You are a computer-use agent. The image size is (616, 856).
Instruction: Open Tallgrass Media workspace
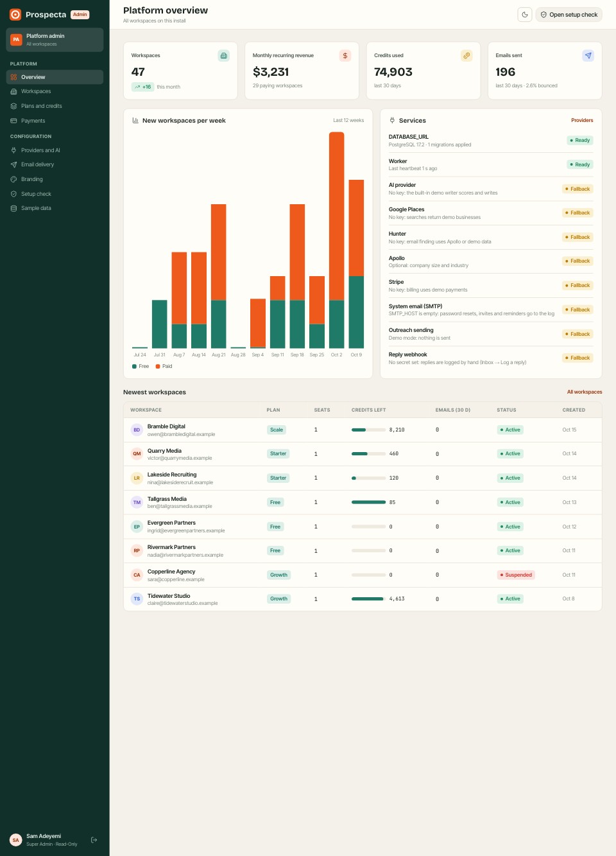click(363, 502)
